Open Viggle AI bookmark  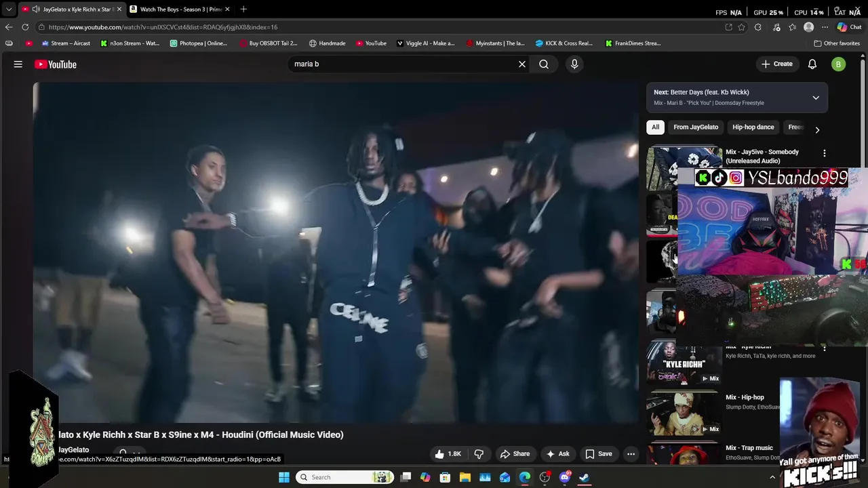(x=425, y=43)
